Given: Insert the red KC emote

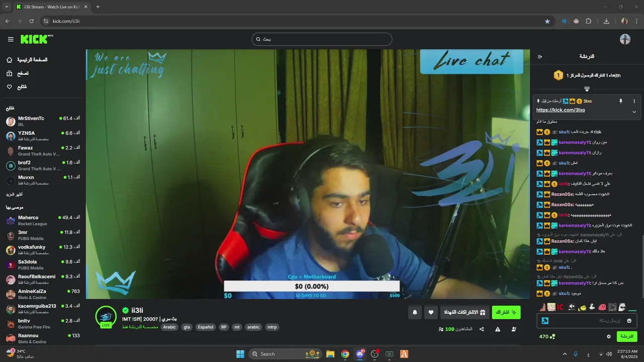Looking at the screenshot, I should (x=560, y=307).
